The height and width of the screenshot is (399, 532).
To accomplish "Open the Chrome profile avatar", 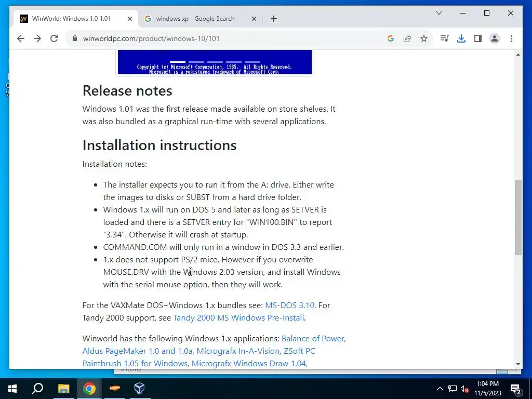I will coord(495,38).
